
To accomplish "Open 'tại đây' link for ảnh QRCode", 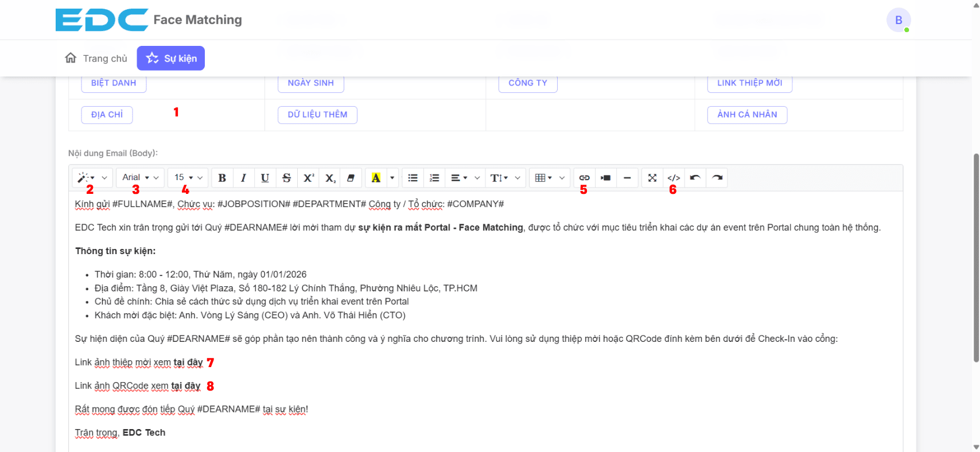I will pos(186,386).
